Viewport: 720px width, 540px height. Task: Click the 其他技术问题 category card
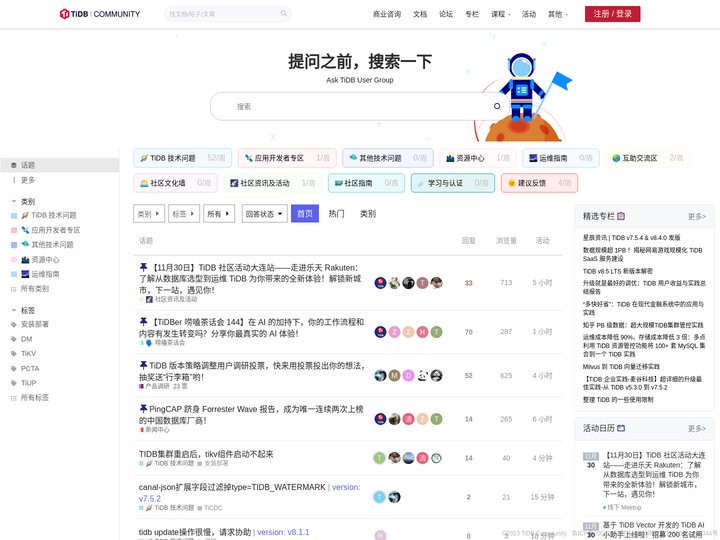(388, 158)
